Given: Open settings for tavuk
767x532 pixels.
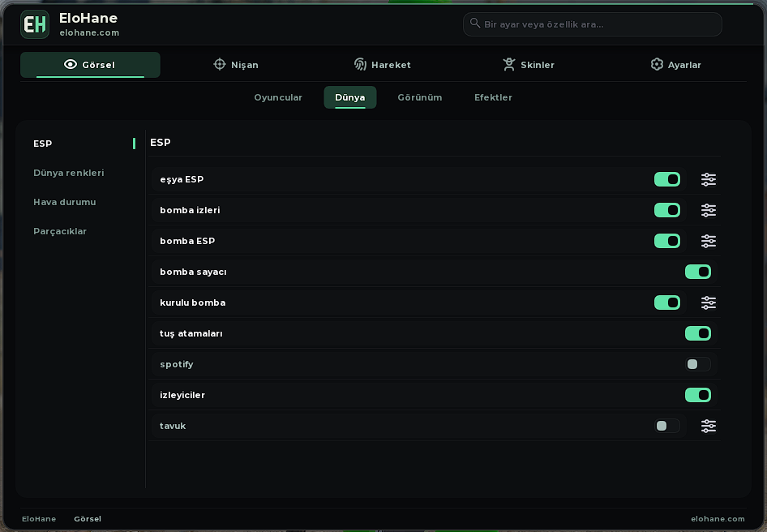Looking at the screenshot, I should coord(709,427).
